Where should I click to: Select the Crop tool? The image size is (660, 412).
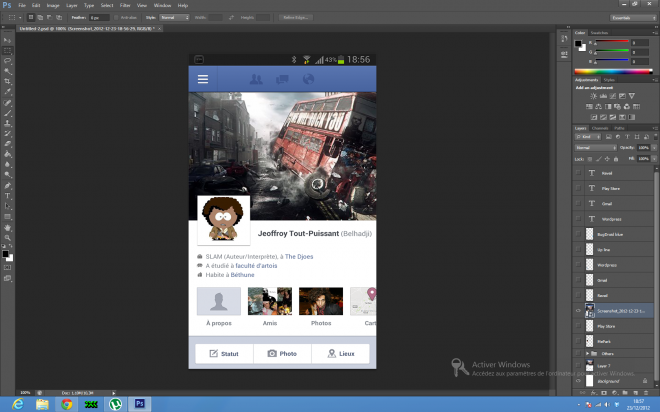(x=8, y=82)
